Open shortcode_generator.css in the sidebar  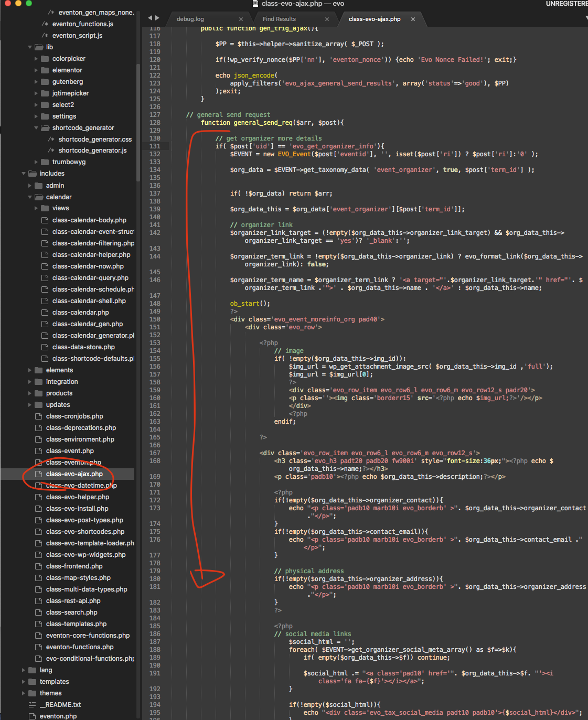[x=95, y=139]
